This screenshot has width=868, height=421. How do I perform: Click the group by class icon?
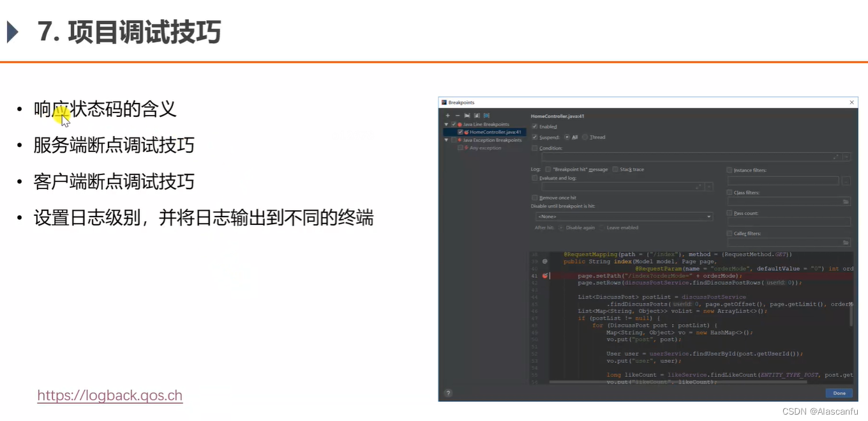pos(486,116)
